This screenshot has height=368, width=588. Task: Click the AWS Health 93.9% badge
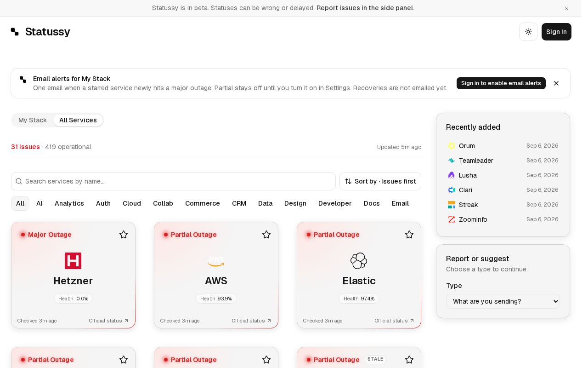click(216, 299)
